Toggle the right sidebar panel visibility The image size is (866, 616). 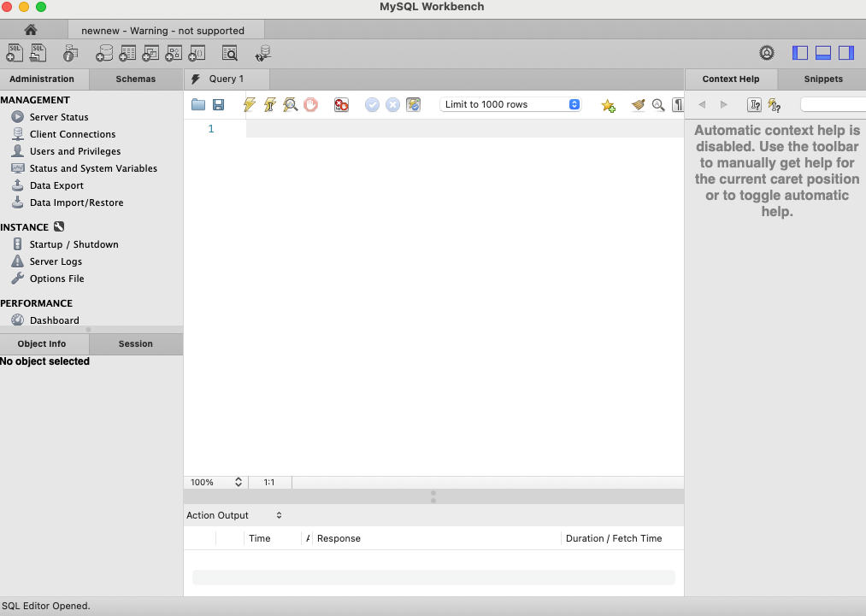click(x=846, y=53)
